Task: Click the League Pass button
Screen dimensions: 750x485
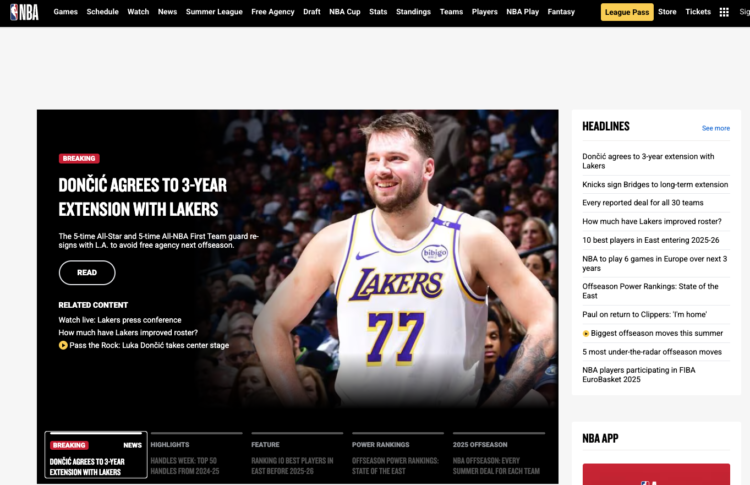Action: 627,12
